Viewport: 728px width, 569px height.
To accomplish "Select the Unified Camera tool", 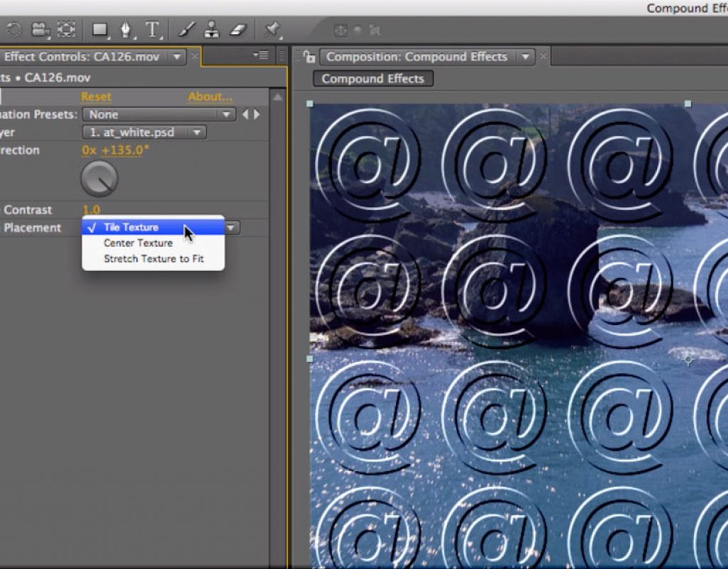I will 41,30.
